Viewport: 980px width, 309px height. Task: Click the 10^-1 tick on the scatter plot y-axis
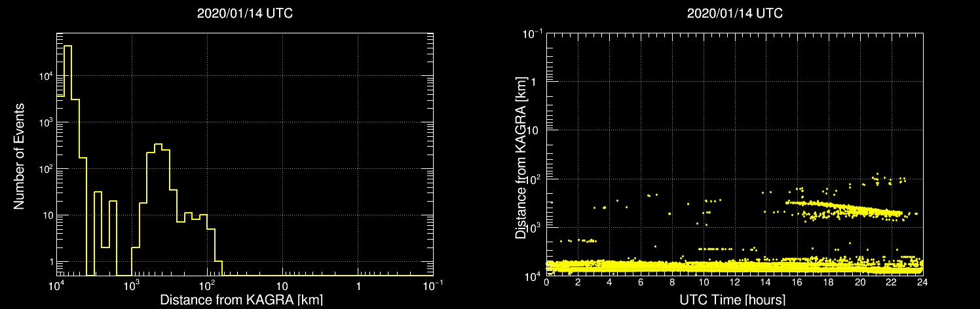[x=532, y=34]
